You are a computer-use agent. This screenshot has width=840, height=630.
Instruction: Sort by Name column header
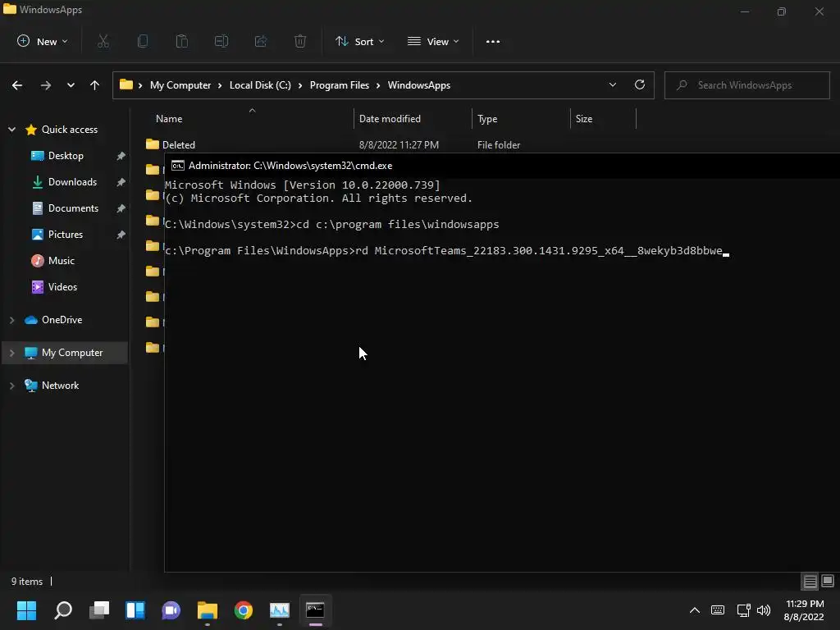coord(169,119)
